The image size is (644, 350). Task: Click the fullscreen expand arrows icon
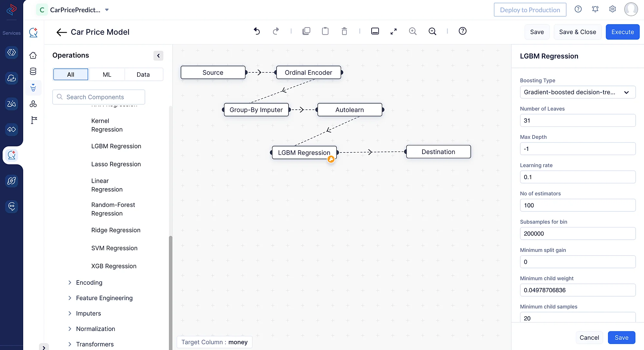click(x=393, y=31)
